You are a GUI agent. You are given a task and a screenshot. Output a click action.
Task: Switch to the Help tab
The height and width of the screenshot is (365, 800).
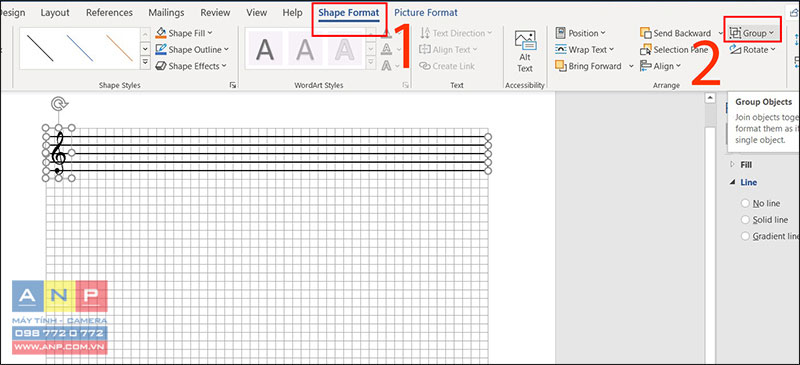coord(292,13)
